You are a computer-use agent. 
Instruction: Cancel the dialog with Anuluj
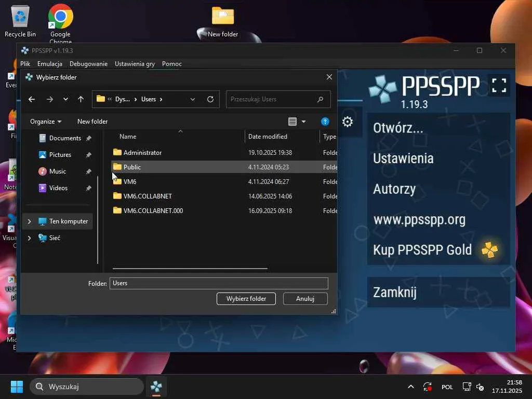pos(305,299)
